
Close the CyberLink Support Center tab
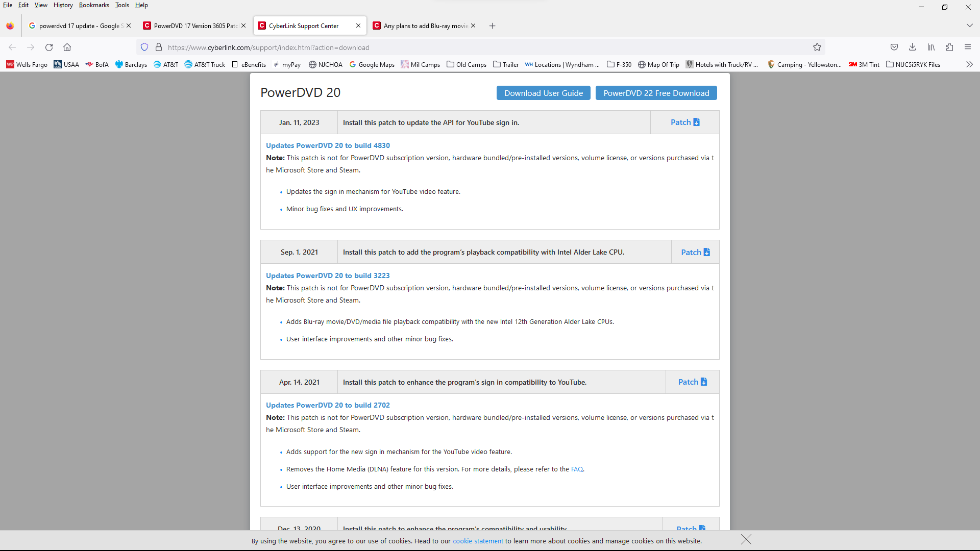(358, 26)
